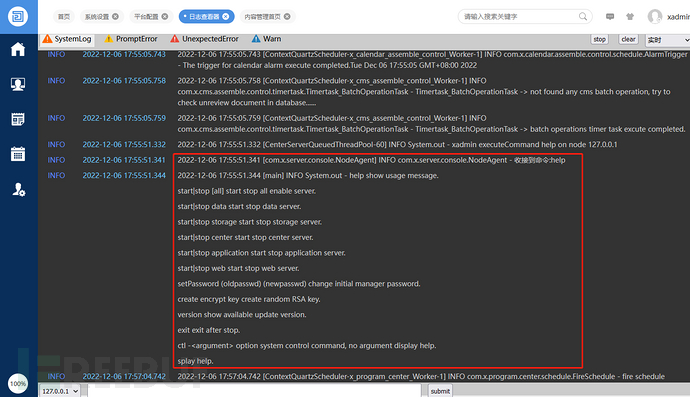
Task: Close the 内容管理首页 tab
Action: 287,16
